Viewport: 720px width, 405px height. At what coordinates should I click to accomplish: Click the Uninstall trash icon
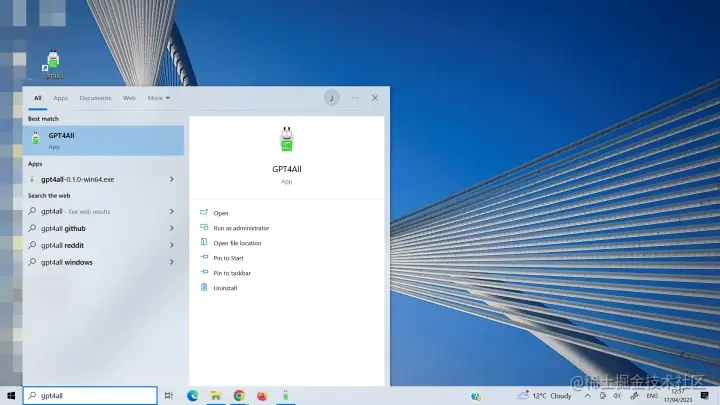[204, 287]
